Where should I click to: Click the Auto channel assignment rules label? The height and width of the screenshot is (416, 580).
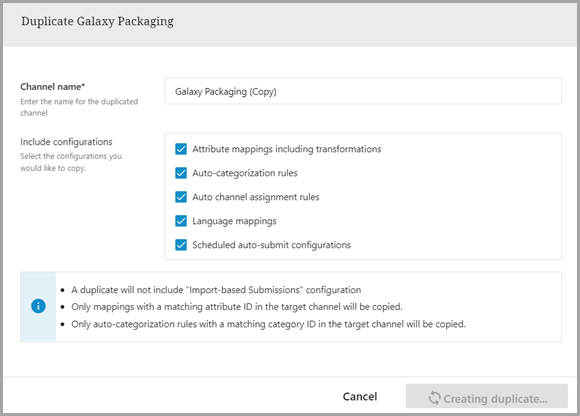tap(256, 197)
